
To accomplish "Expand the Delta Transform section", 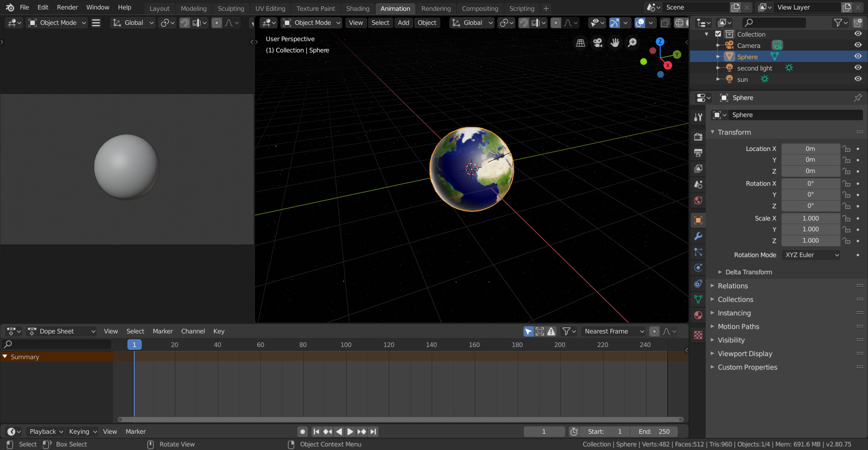I will click(x=748, y=272).
